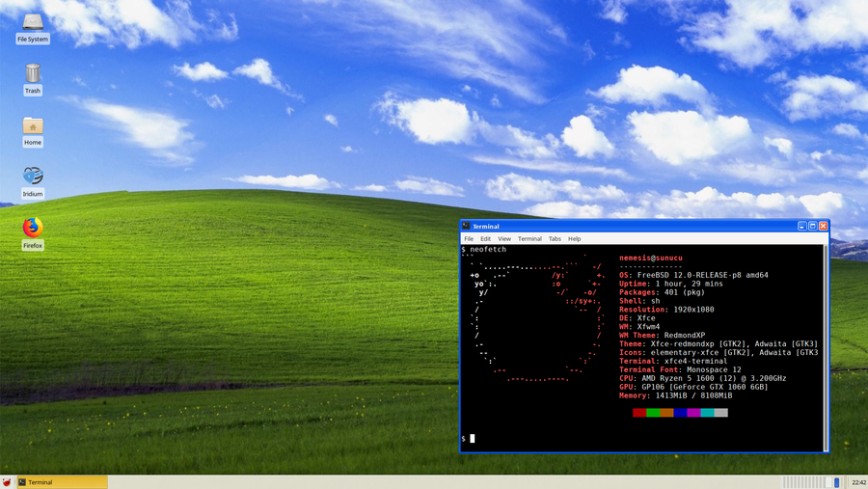This screenshot has width=868, height=489.
Task: Open the Help menu in Terminal
Action: coord(575,238)
